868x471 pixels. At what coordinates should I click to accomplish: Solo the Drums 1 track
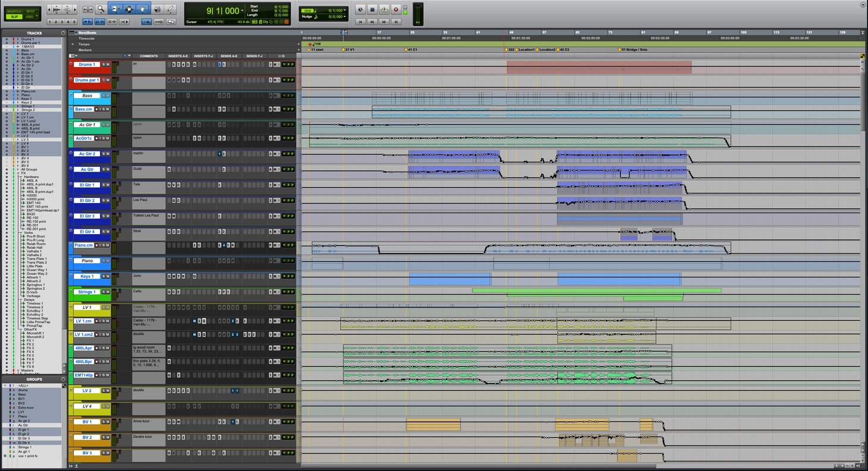[x=103, y=64]
